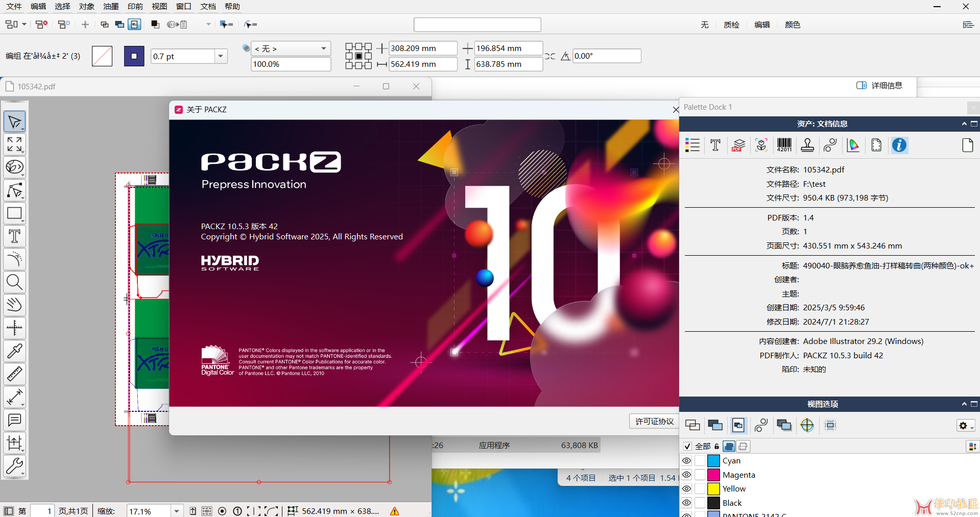Image resolution: width=980 pixels, height=517 pixels.
Task: Check the box beside Cyan
Action: tap(700, 461)
